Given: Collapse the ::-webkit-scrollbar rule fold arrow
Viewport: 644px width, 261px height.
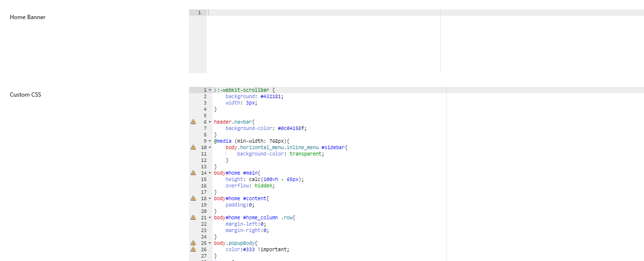Looking at the screenshot, I should [210, 90].
